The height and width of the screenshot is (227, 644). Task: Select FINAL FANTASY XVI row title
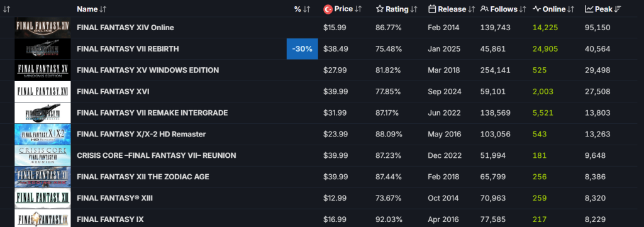tap(113, 92)
